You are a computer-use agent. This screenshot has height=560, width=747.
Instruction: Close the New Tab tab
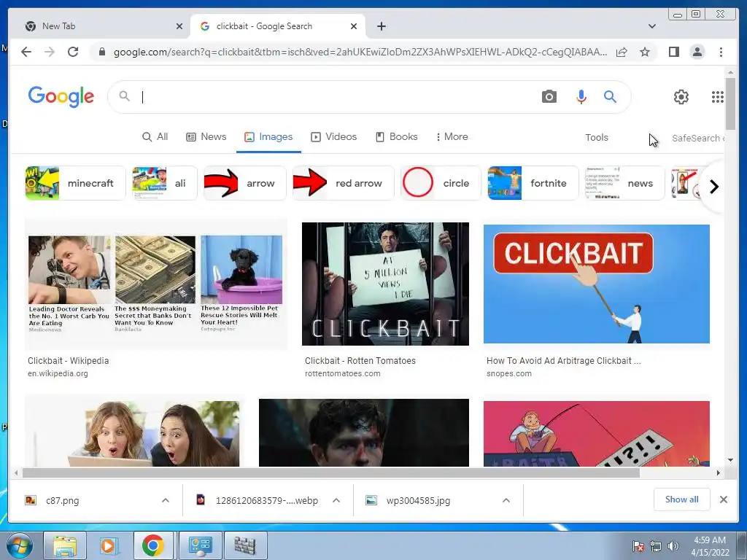[x=179, y=26]
